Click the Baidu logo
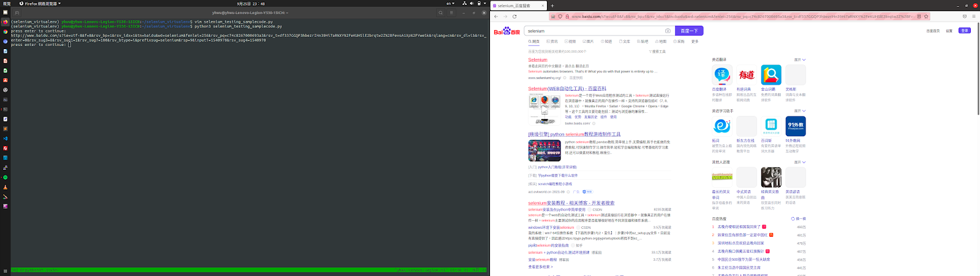Viewport: 980px width, 276px height. (507, 31)
